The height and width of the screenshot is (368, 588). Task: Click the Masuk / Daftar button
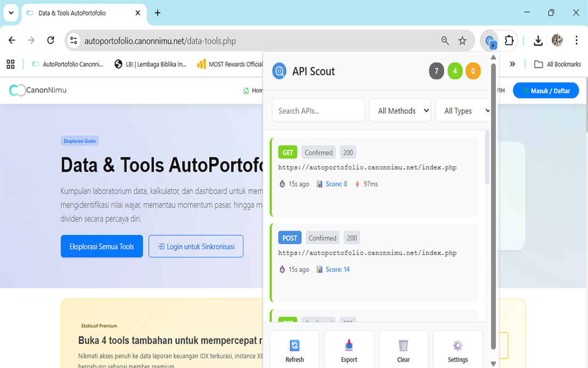coord(546,91)
